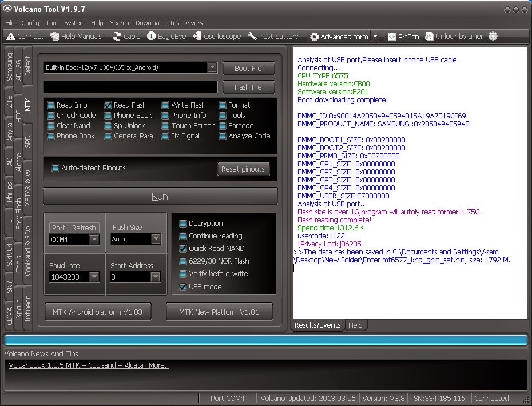Expand the Advanced form dropdown arrow

tap(375, 37)
